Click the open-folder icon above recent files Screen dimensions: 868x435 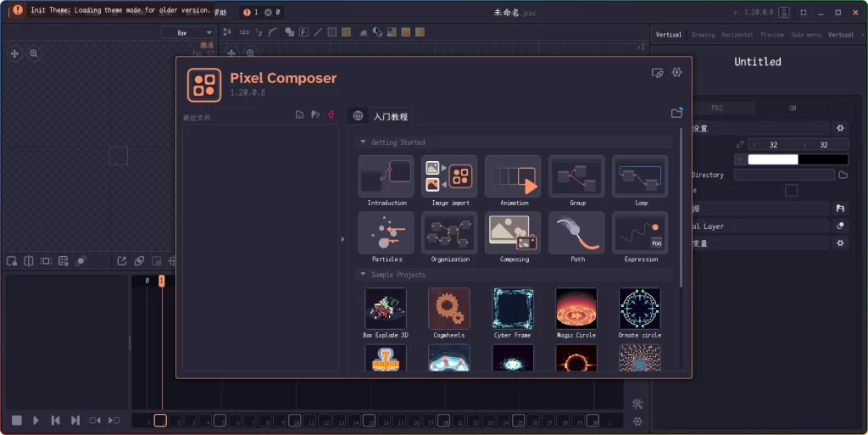(x=299, y=114)
